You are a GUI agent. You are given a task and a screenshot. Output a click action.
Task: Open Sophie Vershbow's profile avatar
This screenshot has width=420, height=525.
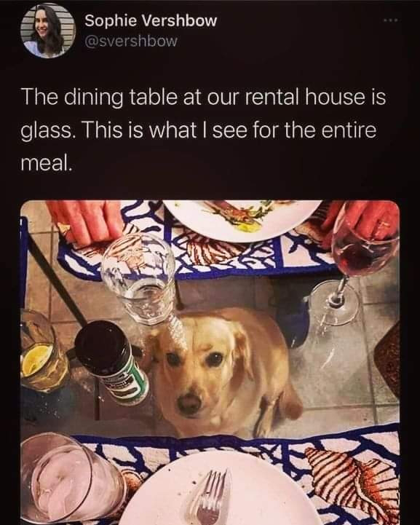click(49, 31)
